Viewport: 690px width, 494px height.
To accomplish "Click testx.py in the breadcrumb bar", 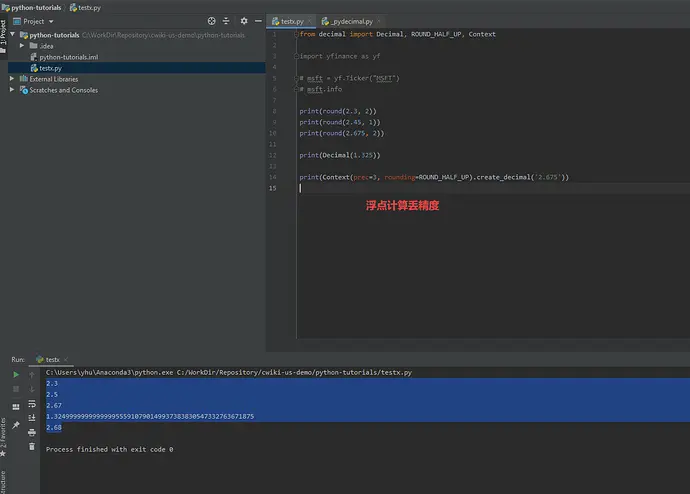I will click(85, 7).
